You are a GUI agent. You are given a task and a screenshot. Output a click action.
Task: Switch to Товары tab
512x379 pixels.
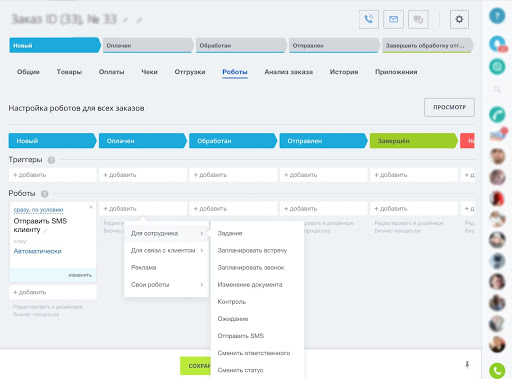point(69,72)
